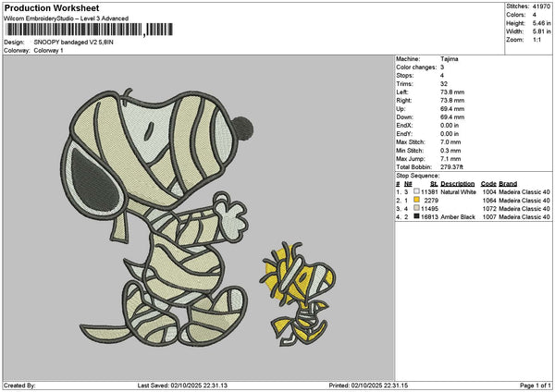The image size is (555, 392).
Task: Click the Woodstock mummy embroidery figure
Action: coord(299,294)
